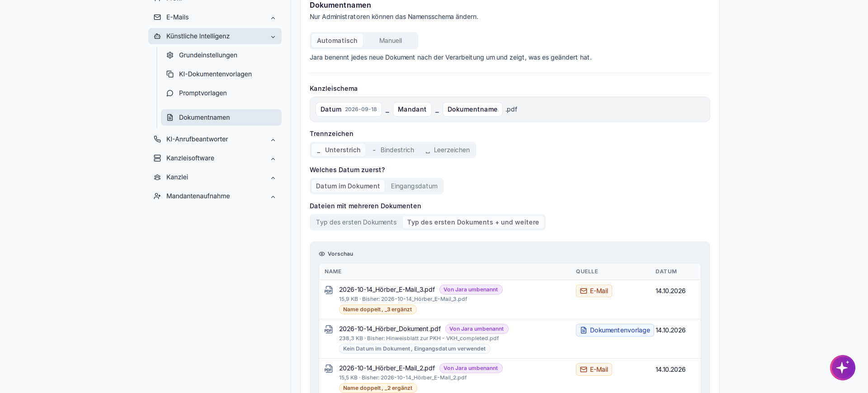Open the Dokumentnamen sidebar item
This screenshot has height=393, width=868.
(221, 117)
